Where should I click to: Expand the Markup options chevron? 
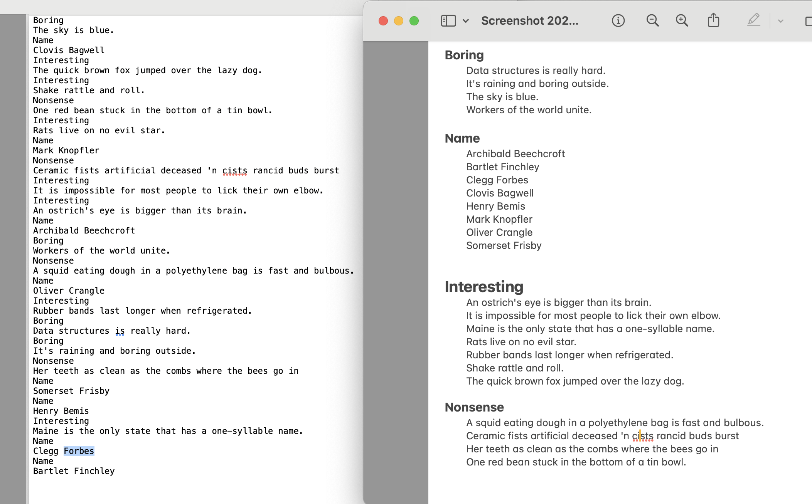tap(781, 21)
